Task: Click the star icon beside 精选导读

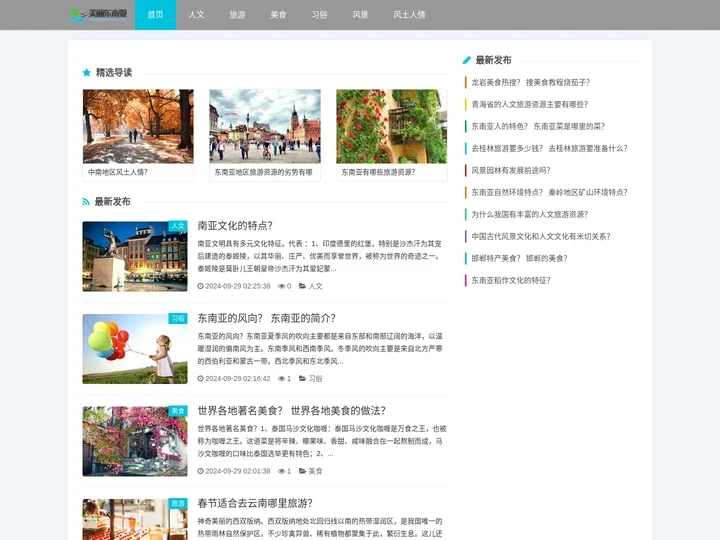Action: click(x=86, y=73)
